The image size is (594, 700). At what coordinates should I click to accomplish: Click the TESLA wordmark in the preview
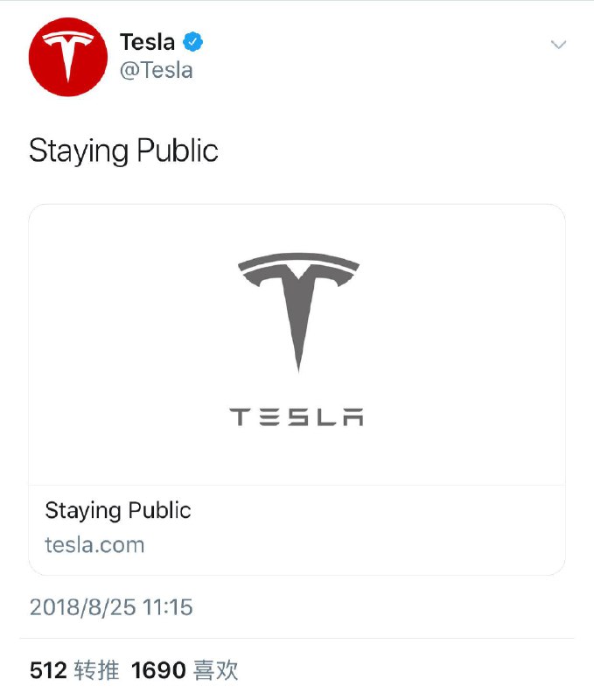pyautogui.click(x=297, y=416)
